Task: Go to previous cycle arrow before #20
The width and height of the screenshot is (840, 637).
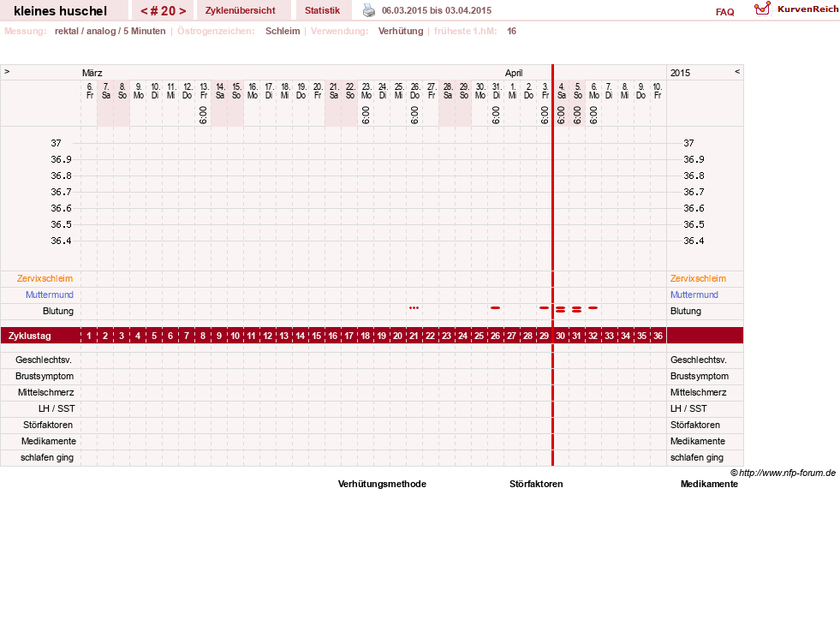Action: tap(144, 11)
